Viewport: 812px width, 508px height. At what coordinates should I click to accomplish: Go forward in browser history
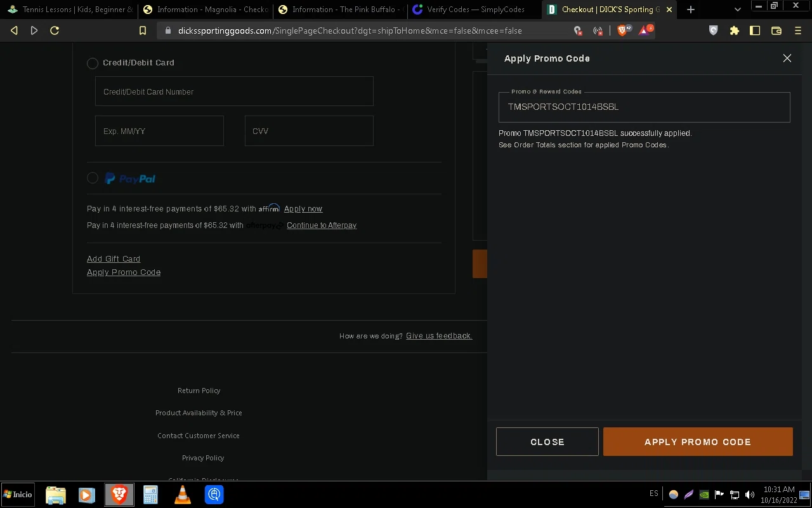pyautogui.click(x=34, y=30)
